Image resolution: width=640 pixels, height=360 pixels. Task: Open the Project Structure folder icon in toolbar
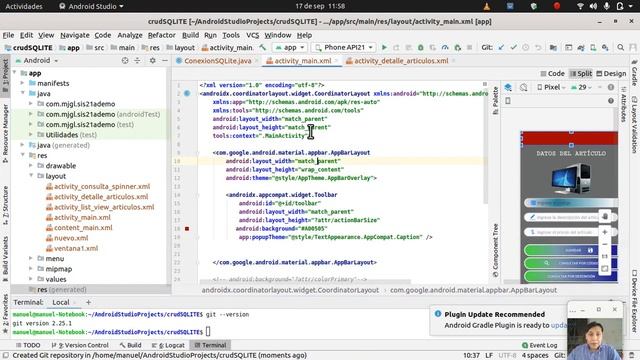pos(553,48)
